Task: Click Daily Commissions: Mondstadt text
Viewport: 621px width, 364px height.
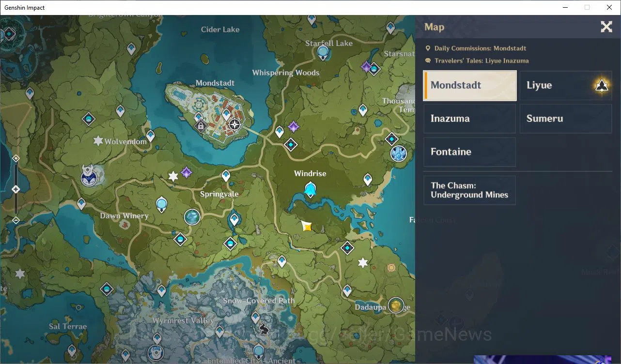Action: 480,48
